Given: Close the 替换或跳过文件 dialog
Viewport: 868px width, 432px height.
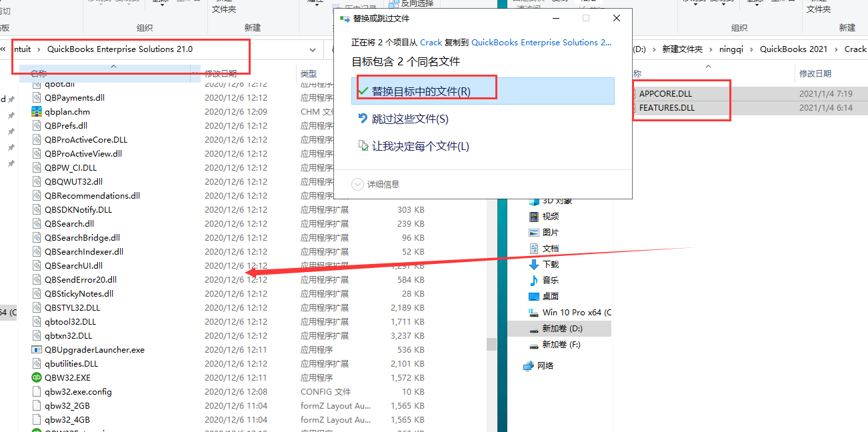Looking at the screenshot, I should pos(617,19).
